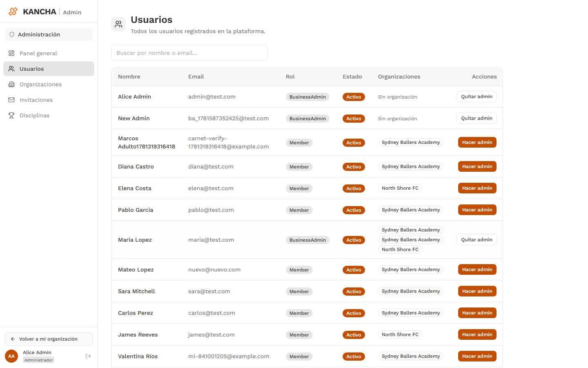588x368 pixels.
Task: Click the name Elena Costa
Action: pos(135,188)
